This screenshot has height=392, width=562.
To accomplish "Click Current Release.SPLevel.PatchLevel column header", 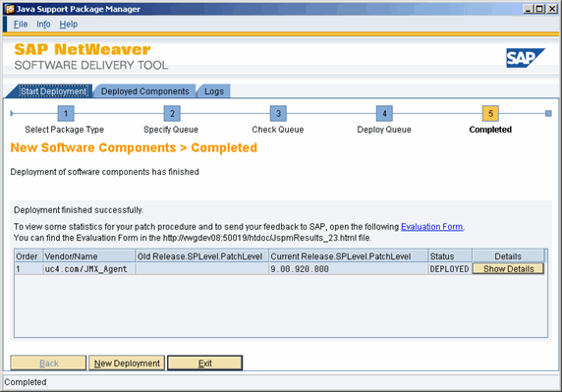I will pyautogui.click(x=349, y=256).
